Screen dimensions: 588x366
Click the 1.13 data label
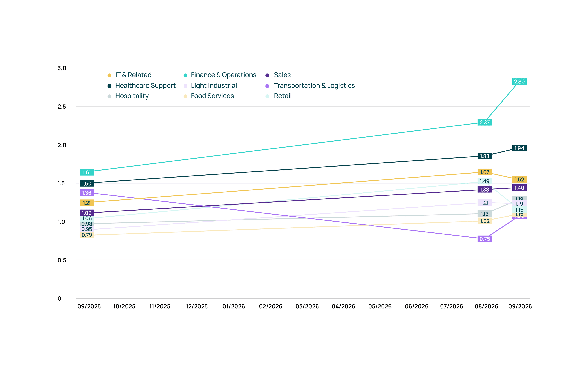[x=484, y=214]
